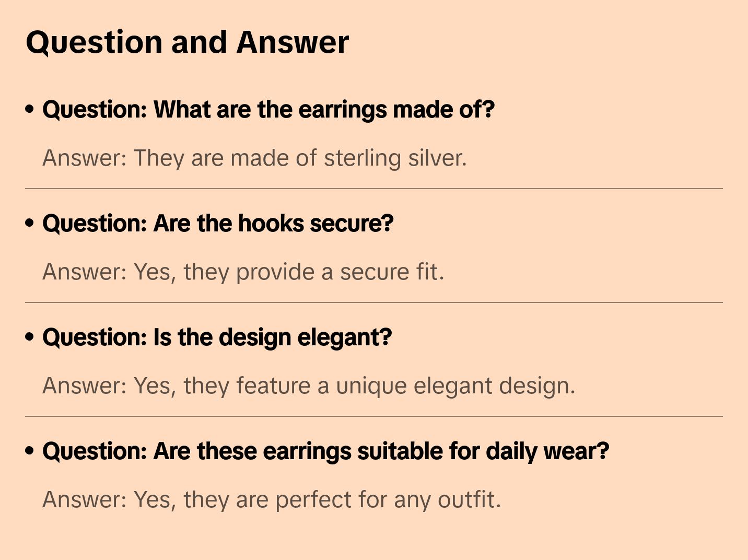Click the "Question and Answer" heading
The image size is (748, 560).
(187, 42)
